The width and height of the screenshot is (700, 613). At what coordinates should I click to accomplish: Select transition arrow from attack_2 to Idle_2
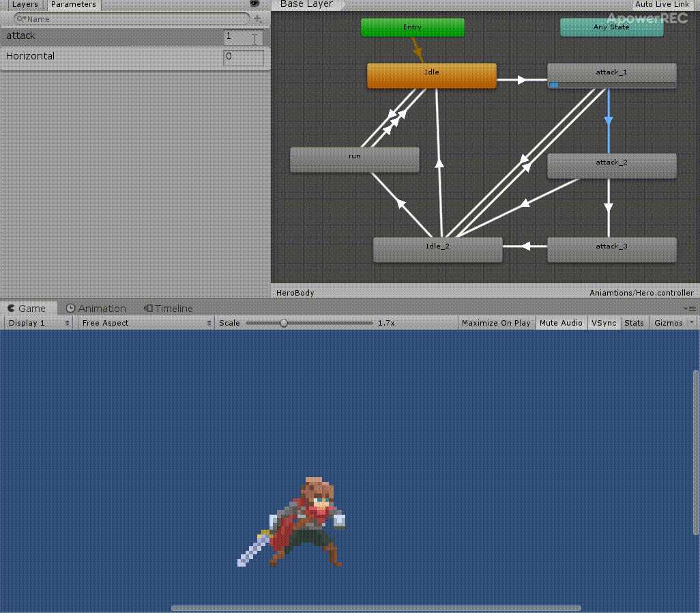click(525, 203)
